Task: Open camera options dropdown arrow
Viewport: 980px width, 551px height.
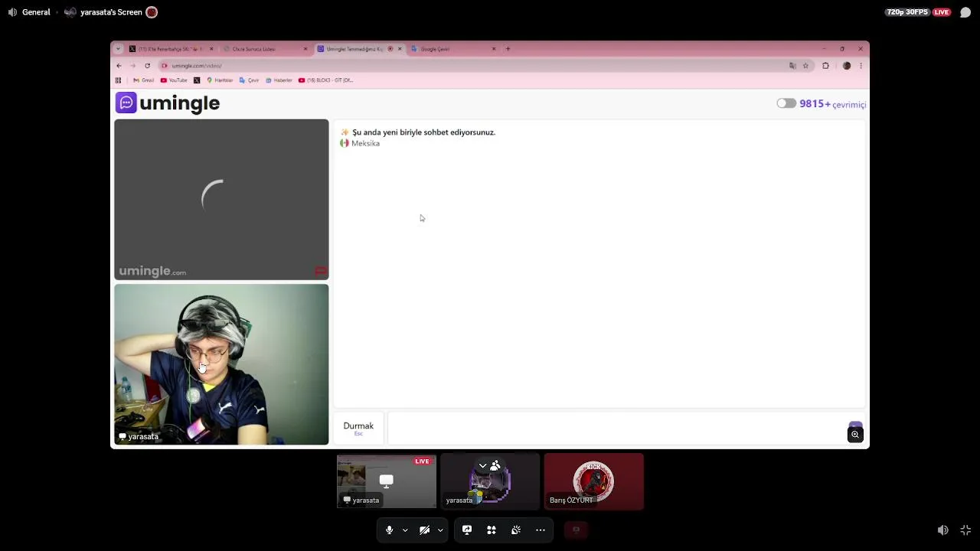Action: [440, 530]
